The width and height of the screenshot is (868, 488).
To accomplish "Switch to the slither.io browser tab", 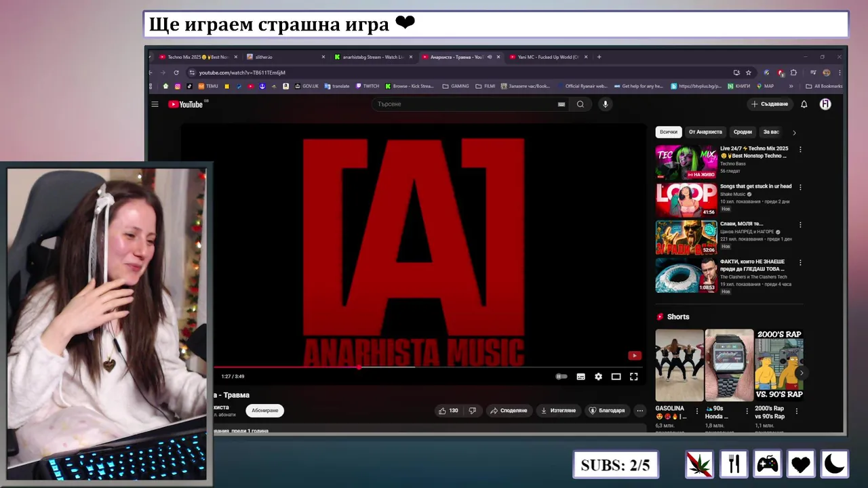I will click(x=285, y=57).
